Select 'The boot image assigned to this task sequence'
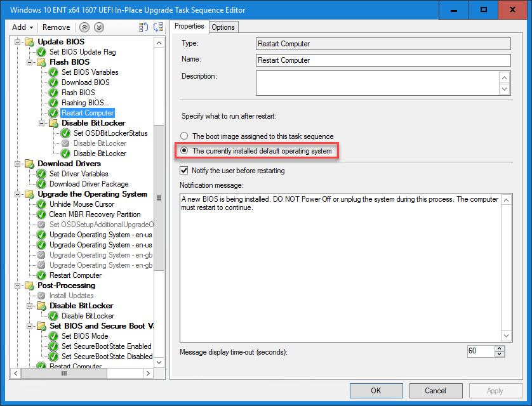This screenshot has width=532, height=406. (184, 136)
